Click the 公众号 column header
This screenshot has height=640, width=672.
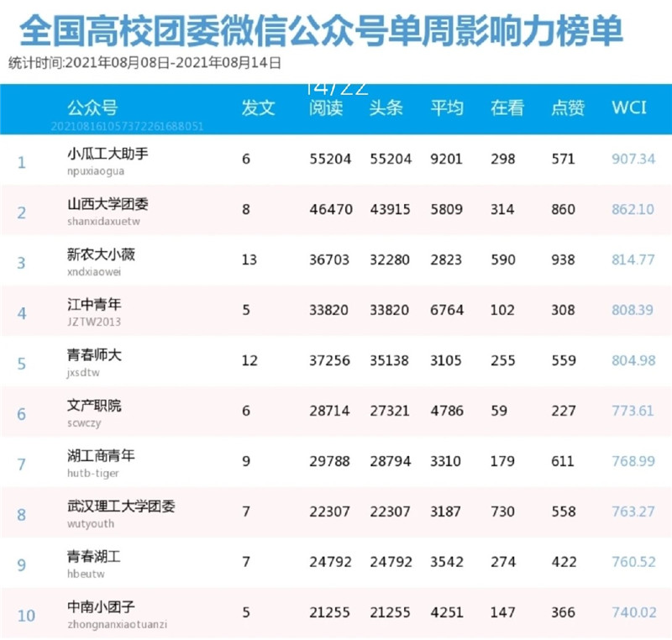pos(92,108)
